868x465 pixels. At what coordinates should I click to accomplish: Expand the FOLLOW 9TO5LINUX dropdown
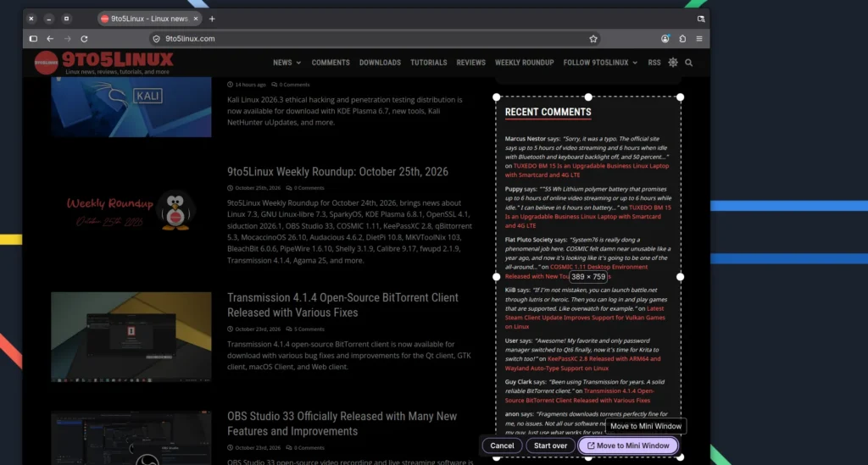(600, 63)
